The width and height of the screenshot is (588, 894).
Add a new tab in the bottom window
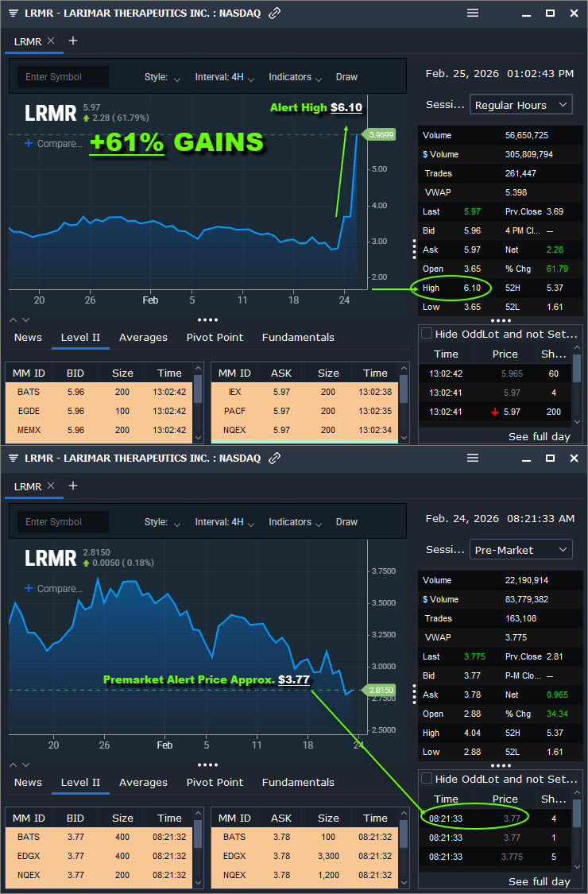pyautogui.click(x=73, y=486)
